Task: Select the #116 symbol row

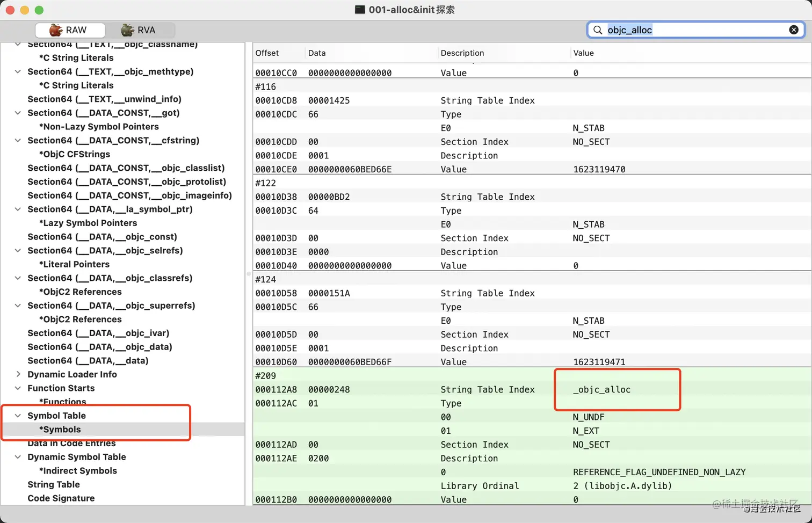Action: tap(532, 87)
